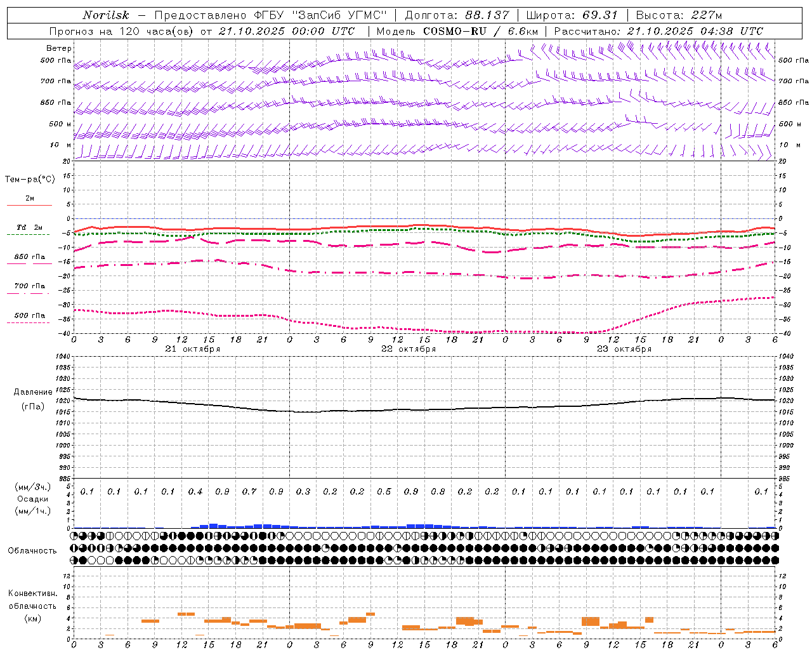Click the '(км)' convective cloud unit label
This screenshot has width=812, height=650.
coord(32,618)
